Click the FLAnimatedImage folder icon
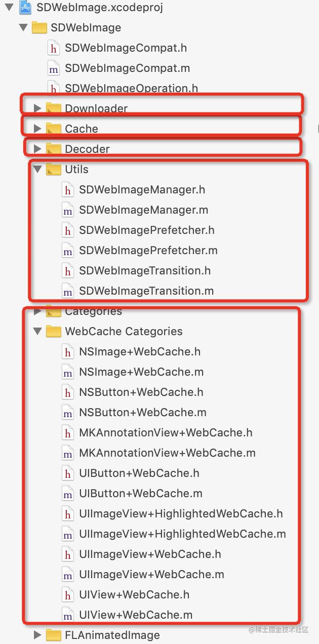Image resolution: width=319 pixels, height=644 pixels. 54,635
